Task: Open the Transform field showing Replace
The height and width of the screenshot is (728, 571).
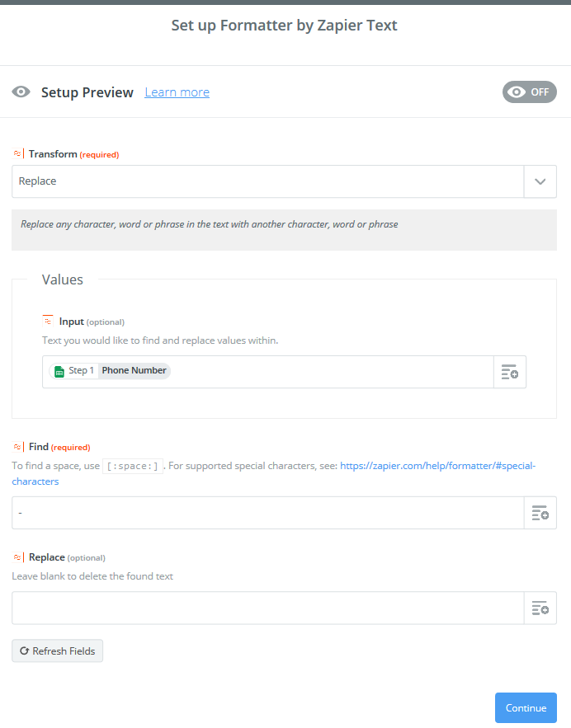Action: (x=268, y=181)
